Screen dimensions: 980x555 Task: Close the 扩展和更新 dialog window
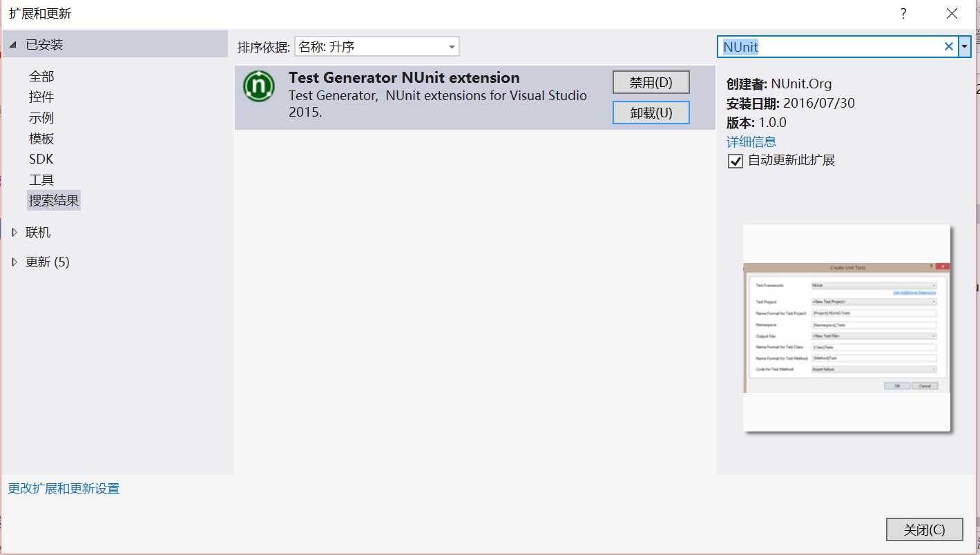pos(952,14)
